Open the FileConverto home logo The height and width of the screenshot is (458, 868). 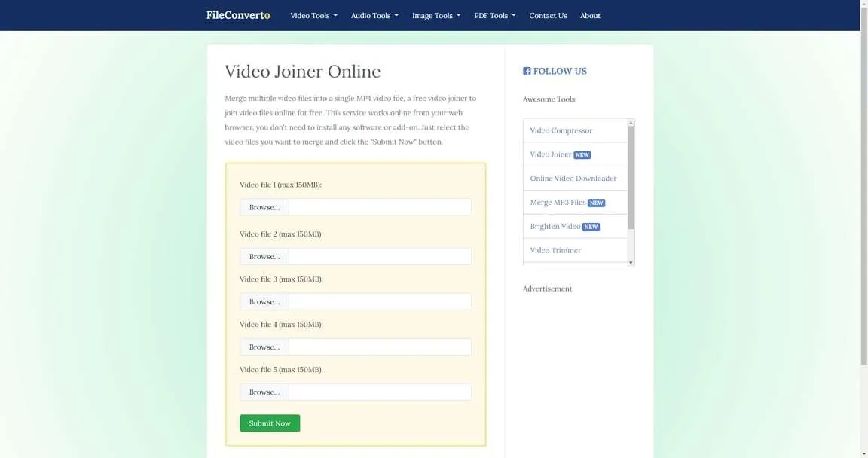[x=238, y=15]
